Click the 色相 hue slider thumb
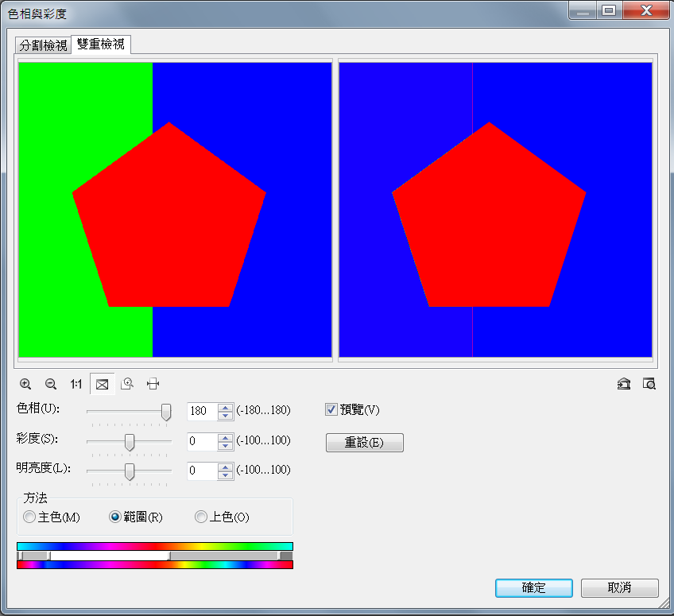The height and width of the screenshot is (616, 674). click(x=166, y=412)
